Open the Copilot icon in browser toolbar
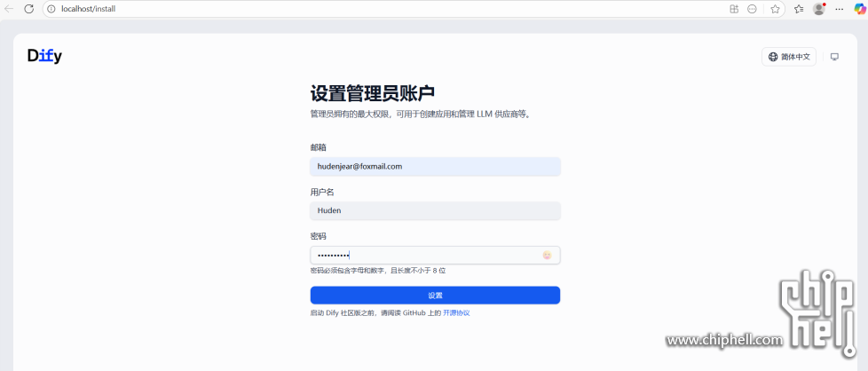This screenshot has height=371, width=868. pyautogui.click(x=859, y=9)
